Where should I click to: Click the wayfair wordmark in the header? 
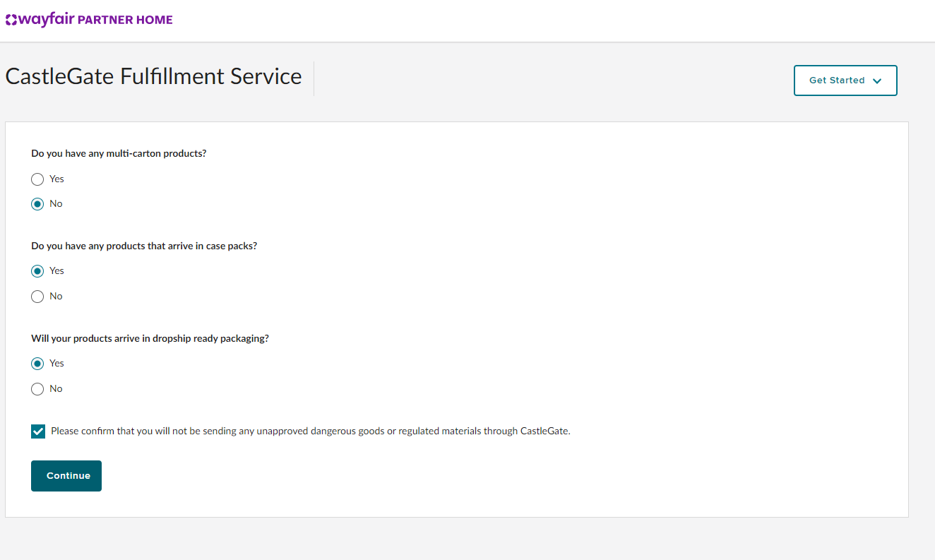47,19
